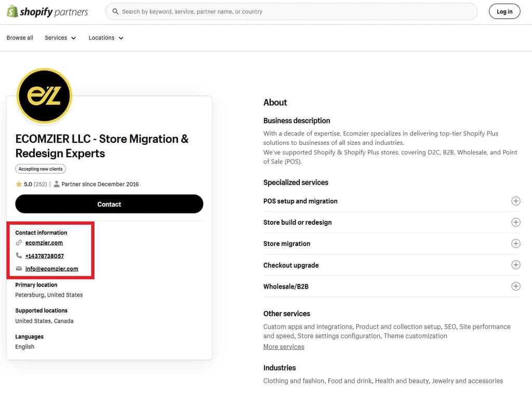Click the link icon beside ecomzier.com

19,242
